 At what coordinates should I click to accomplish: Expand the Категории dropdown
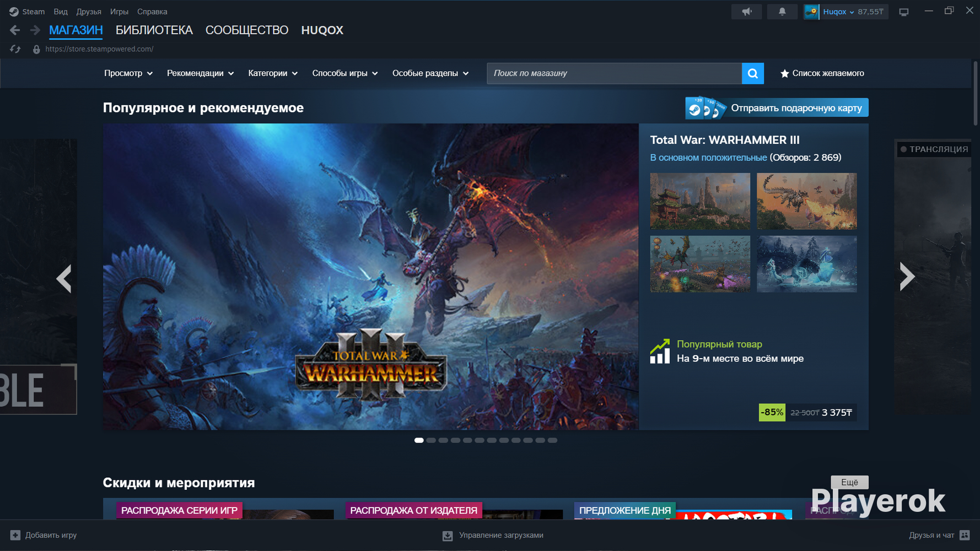[x=273, y=73]
